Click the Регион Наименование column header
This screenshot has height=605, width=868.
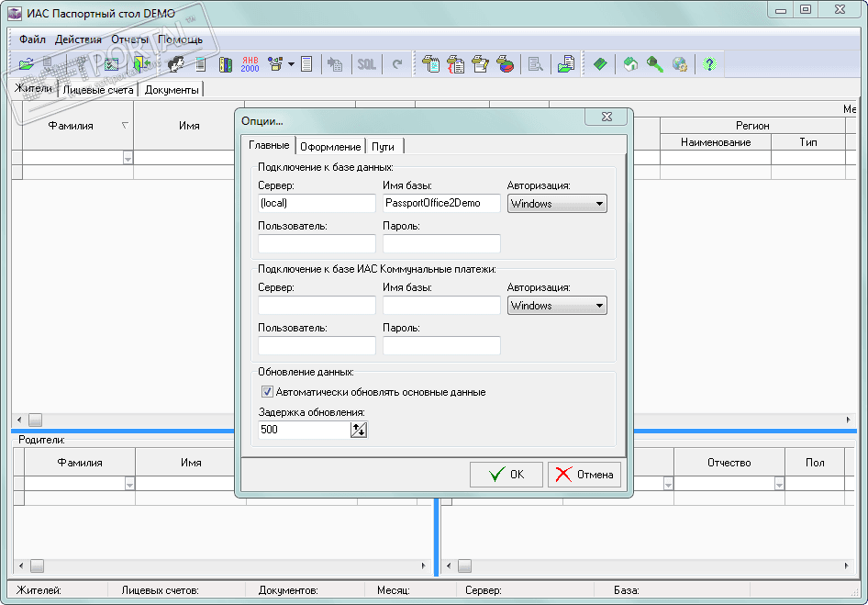(x=715, y=142)
